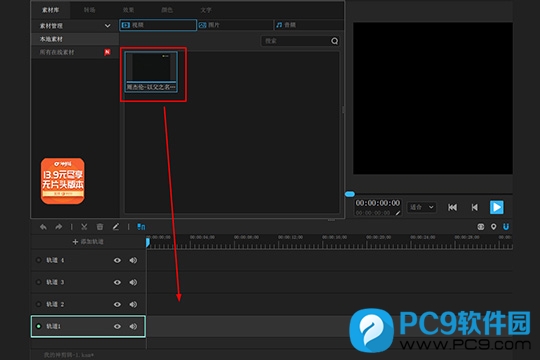This screenshot has width=540, height=360.
Task: Click the blue timeline playhead marker
Action: tap(147, 243)
